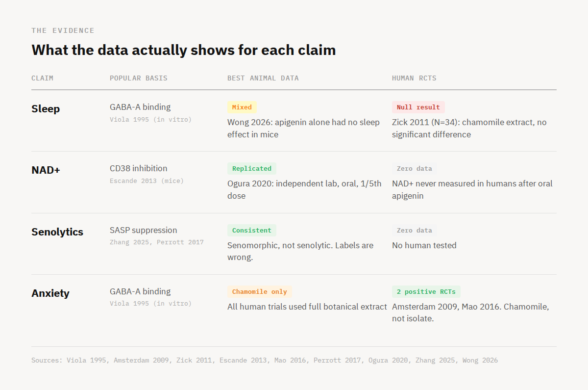Select the red "Null result" badge
Viewport: 588px width, 390px height.
coord(418,107)
